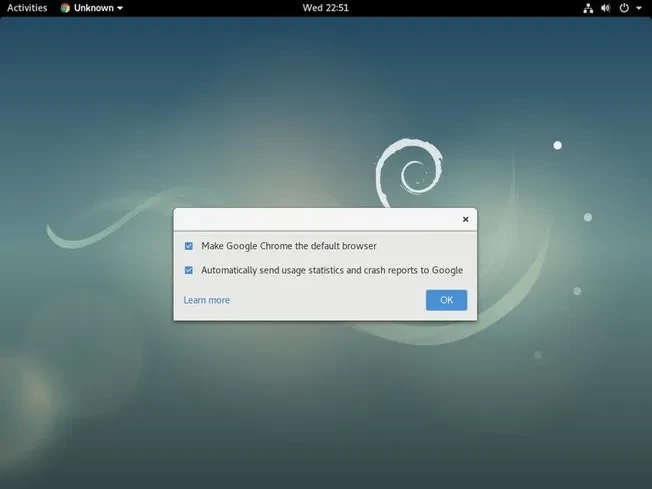Image resolution: width=652 pixels, height=489 pixels.
Task: Open the Unknown application menu
Action: tap(92, 8)
